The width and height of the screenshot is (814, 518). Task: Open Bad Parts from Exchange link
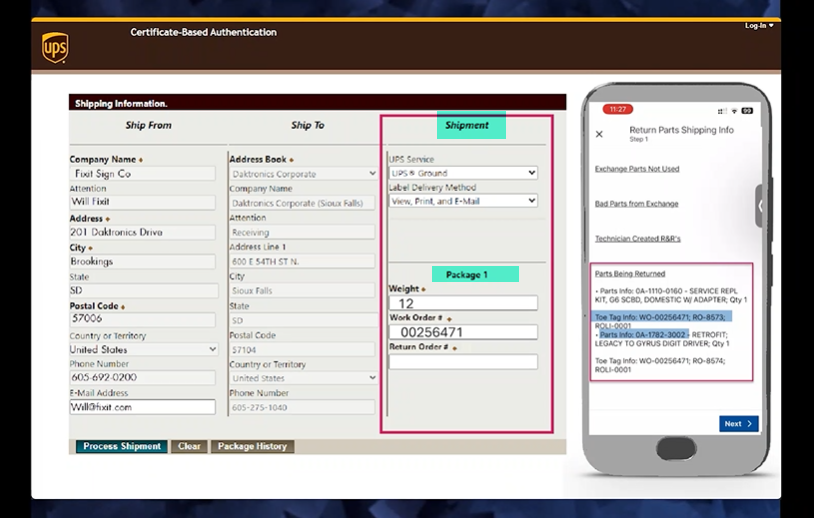(636, 203)
